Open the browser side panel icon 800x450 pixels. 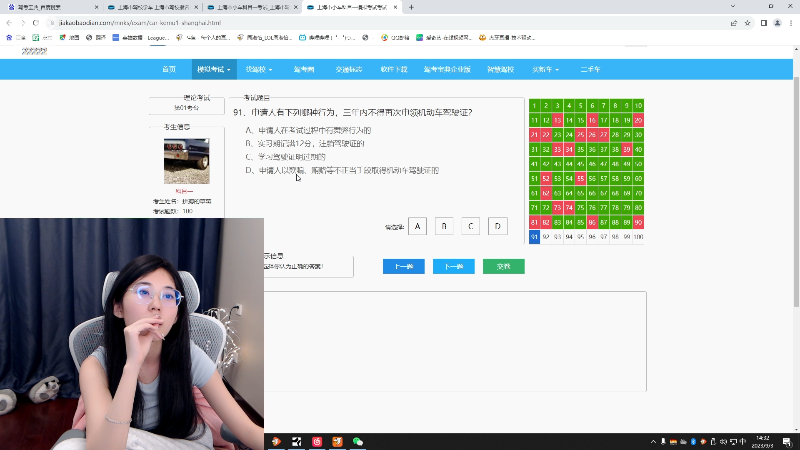(764, 23)
